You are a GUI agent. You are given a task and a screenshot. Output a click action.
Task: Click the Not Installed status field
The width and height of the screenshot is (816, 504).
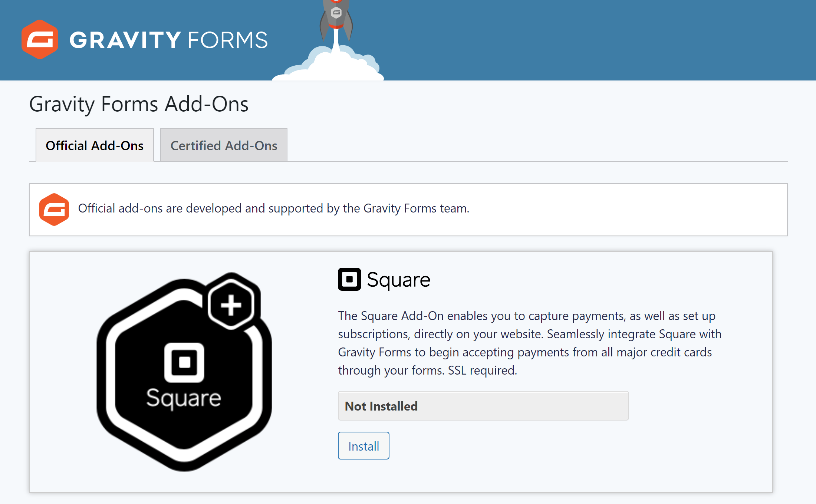483,406
